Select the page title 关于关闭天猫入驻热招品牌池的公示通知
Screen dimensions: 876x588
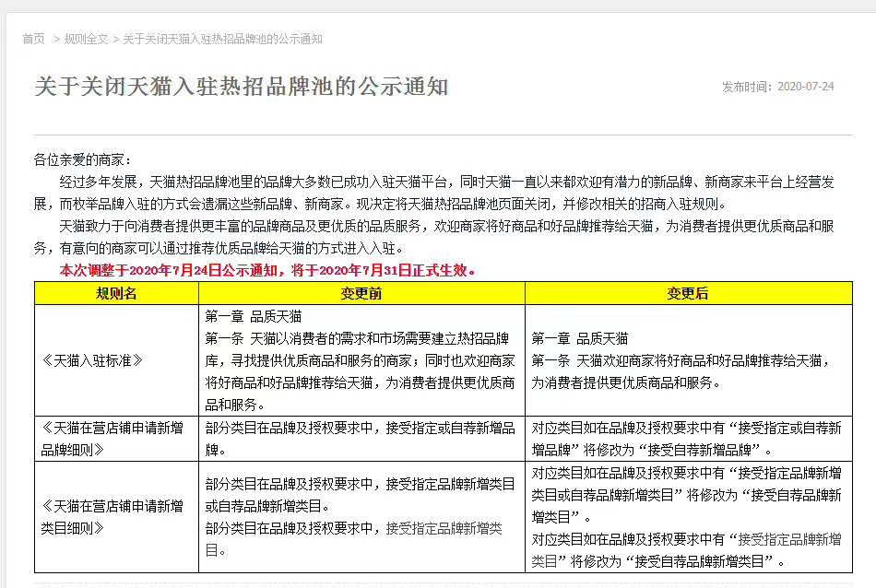pyautogui.click(x=242, y=87)
